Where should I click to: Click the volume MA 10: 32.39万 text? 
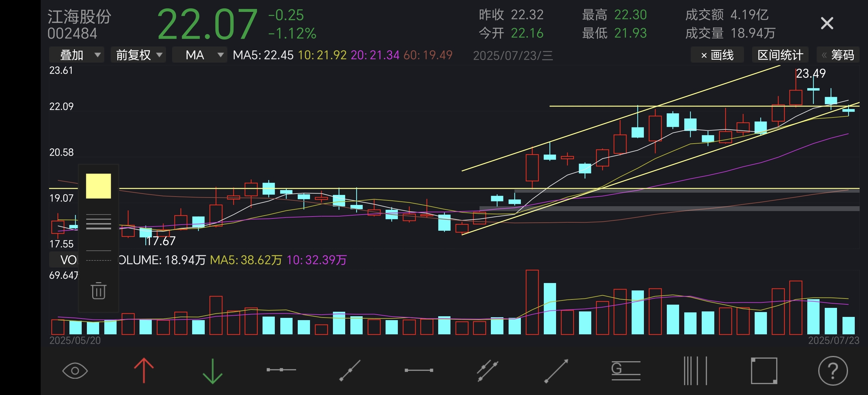[316, 260]
